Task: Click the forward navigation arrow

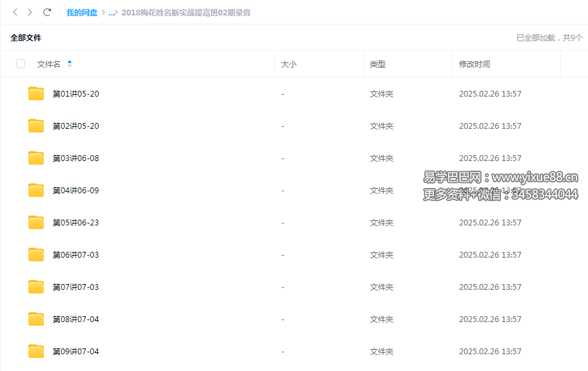Action: [29, 12]
